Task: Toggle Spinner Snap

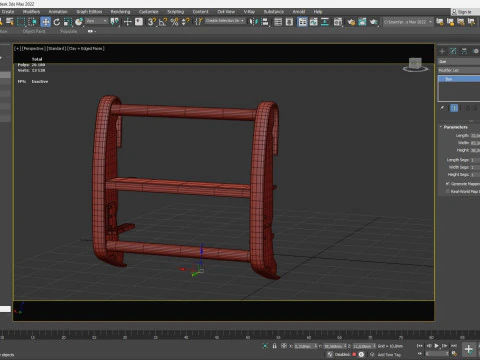Action: pyautogui.click(x=186, y=22)
